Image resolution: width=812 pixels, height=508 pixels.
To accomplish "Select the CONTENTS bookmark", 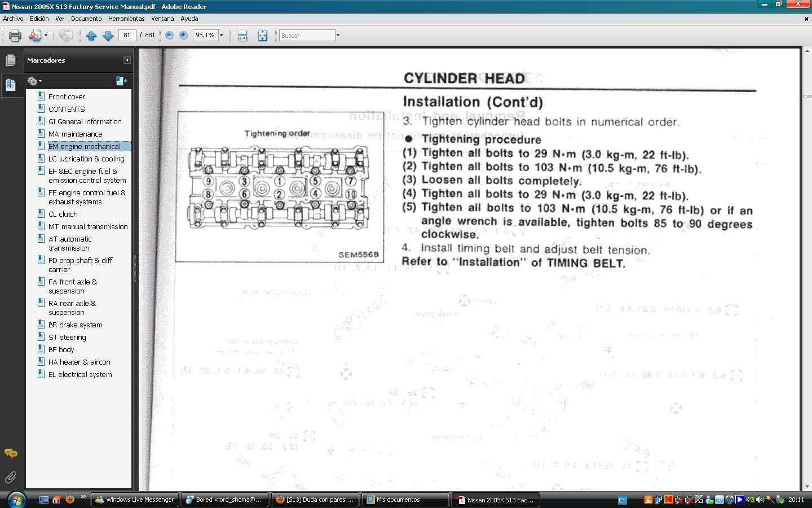I will tap(67, 109).
